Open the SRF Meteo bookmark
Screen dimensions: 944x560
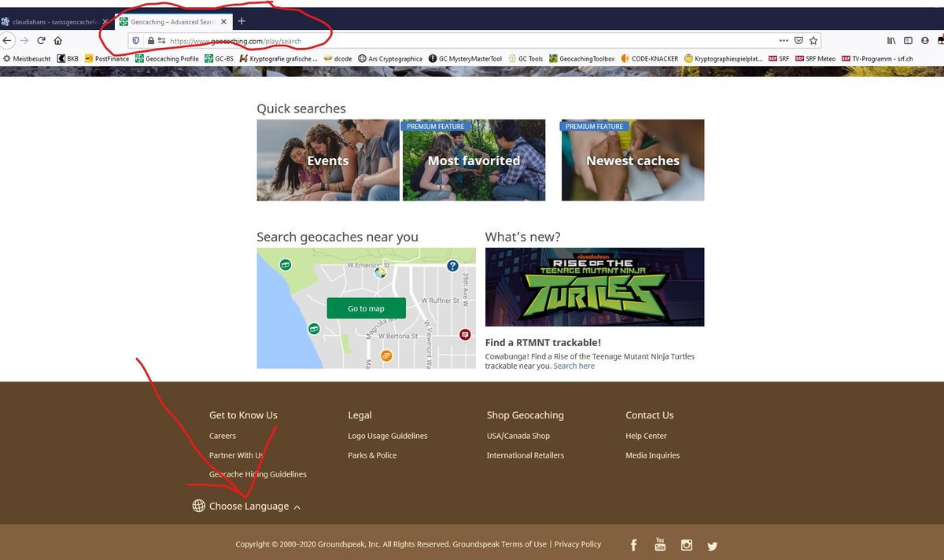click(x=816, y=58)
